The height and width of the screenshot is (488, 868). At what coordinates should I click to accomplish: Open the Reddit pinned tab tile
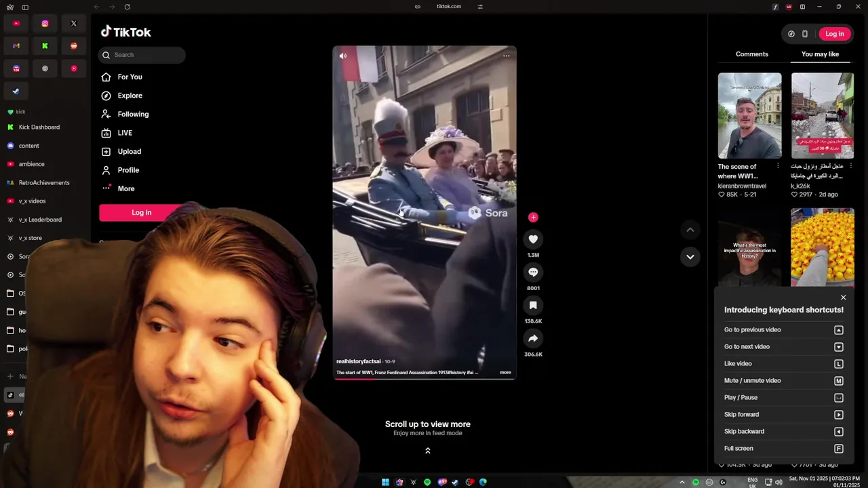[x=74, y=46]
